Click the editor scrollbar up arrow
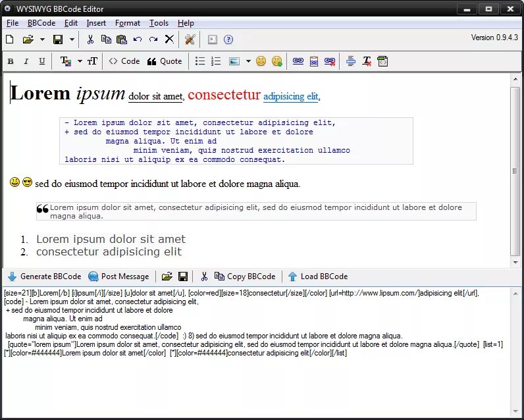This screenshot has width=524, height=420. click(x=515, y=80)
